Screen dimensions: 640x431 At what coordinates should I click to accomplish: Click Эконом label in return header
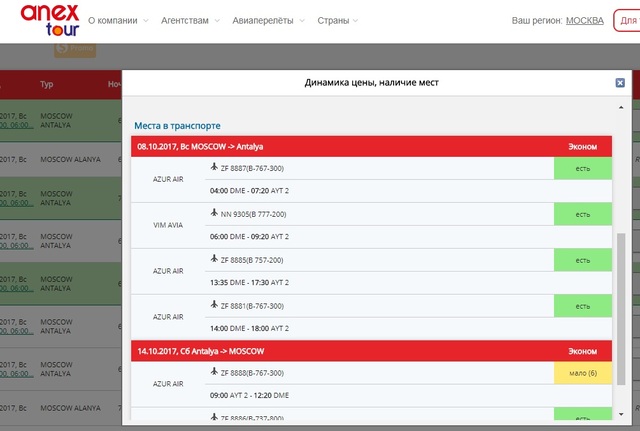(582, 351)
